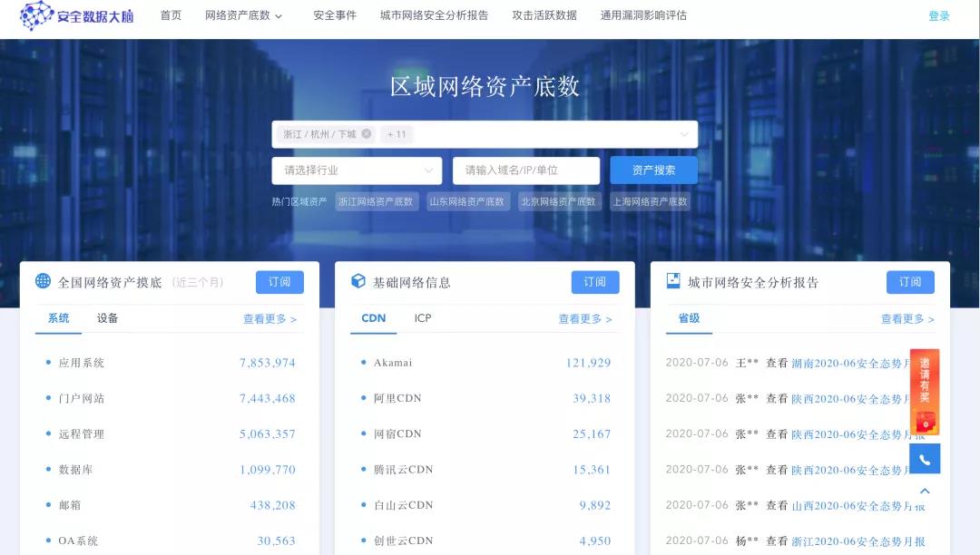Open the 首页 menu item
Viewport: 980px width, 555px height.
[171, 15]
